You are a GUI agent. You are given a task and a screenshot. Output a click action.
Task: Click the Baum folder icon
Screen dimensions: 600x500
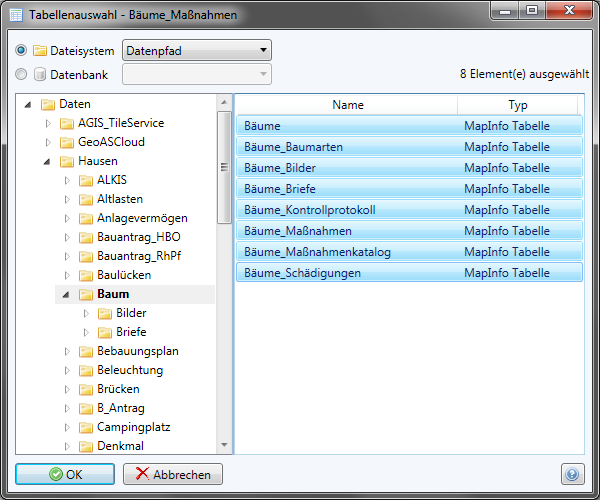click(x=86, y=294)
